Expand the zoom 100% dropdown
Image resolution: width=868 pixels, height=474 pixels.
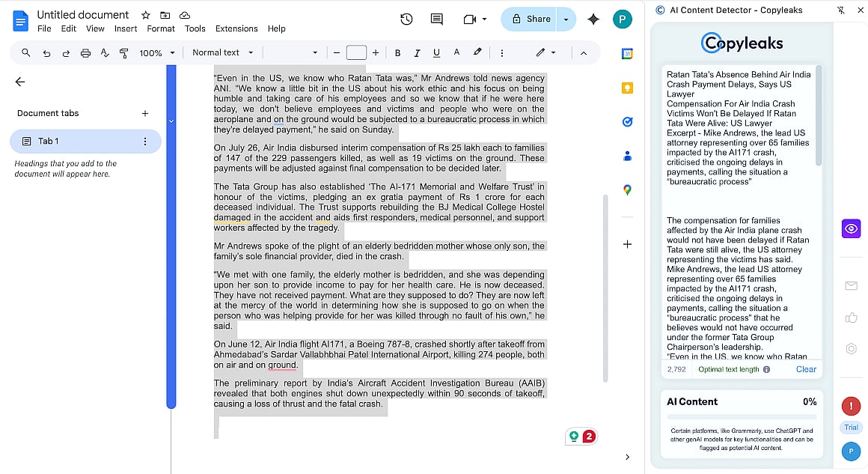click(x=157, y=53)
